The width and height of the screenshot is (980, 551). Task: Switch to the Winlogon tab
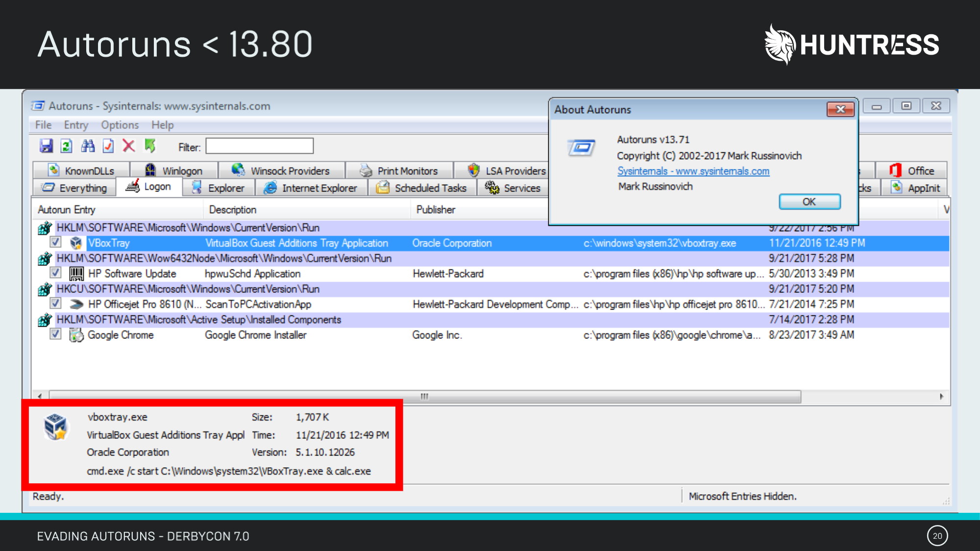(174, 170)
